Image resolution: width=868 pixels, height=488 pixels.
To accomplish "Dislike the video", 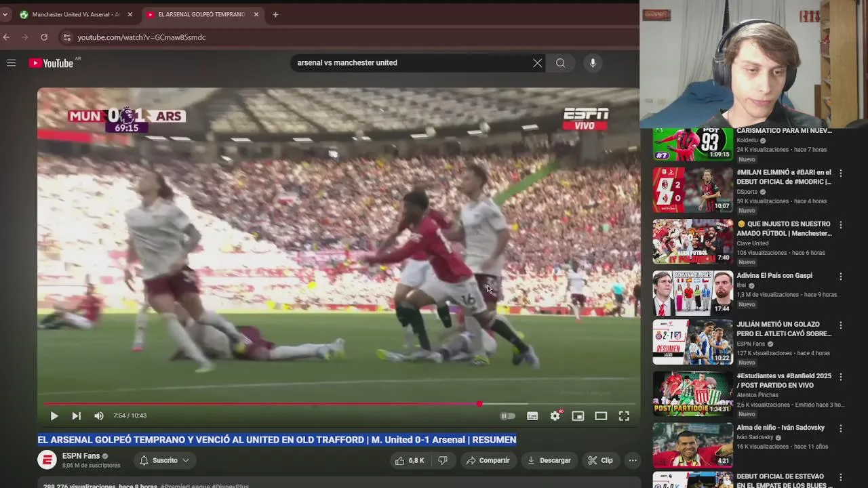I will pos(443,460).
